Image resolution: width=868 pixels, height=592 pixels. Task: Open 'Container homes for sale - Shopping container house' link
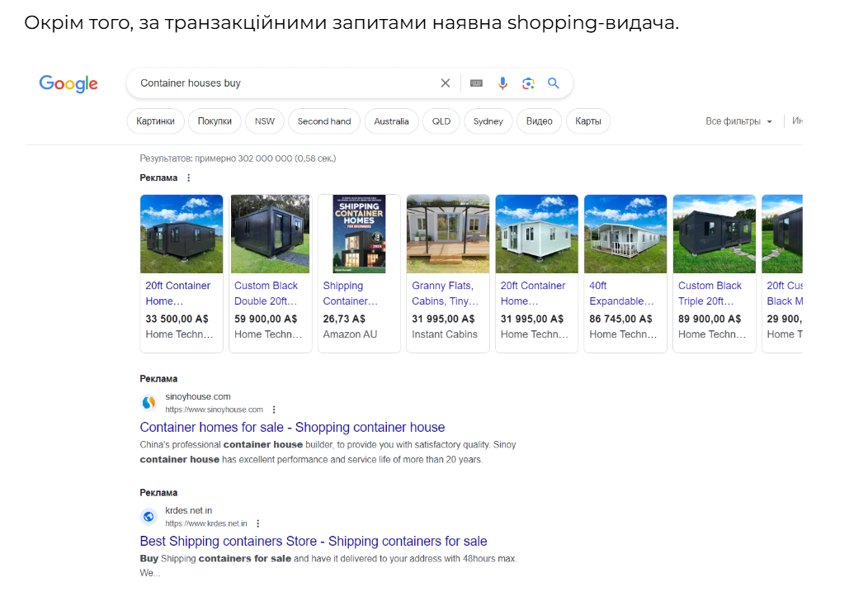click(292, 427)
